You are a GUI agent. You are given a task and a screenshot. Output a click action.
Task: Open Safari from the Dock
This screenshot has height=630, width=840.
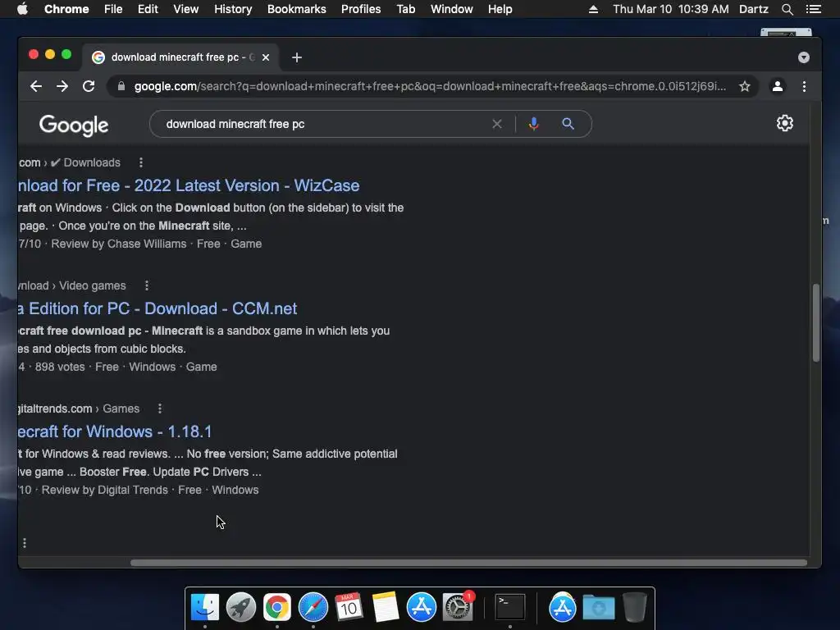313,608
